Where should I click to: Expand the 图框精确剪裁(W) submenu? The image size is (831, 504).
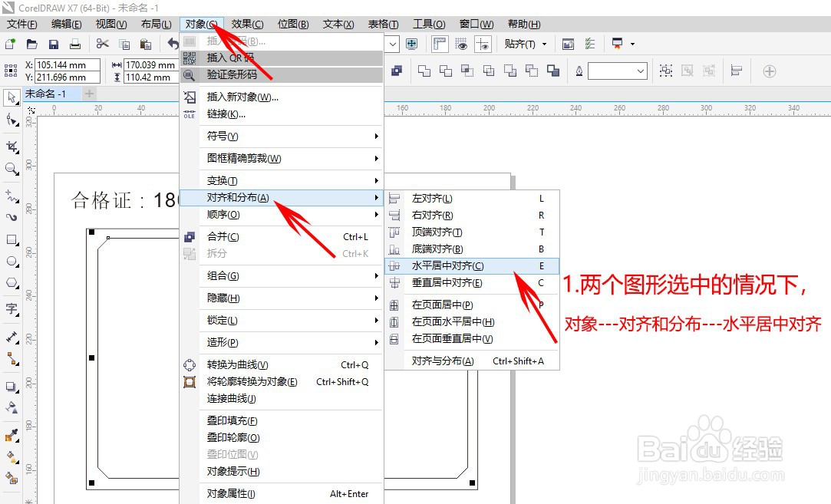pos(291,159)
